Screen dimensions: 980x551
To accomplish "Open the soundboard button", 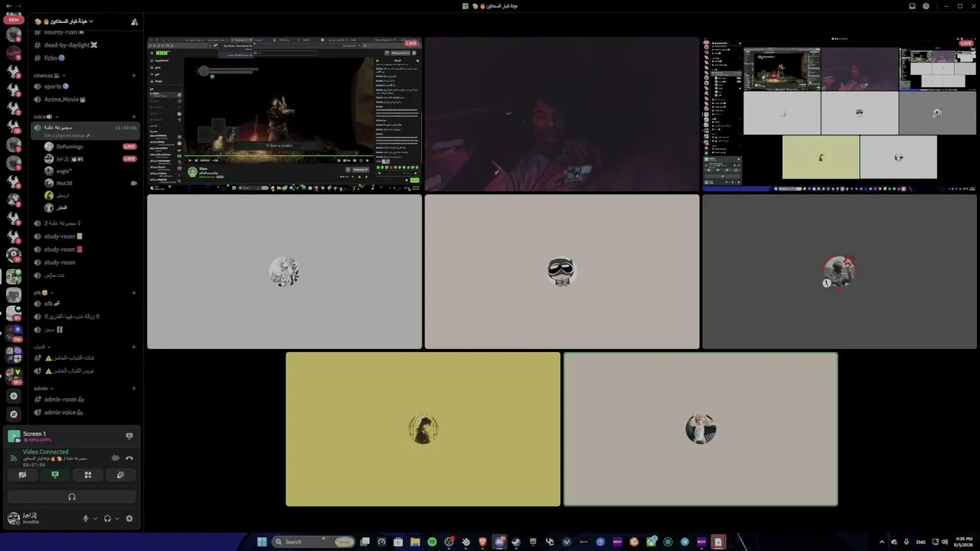I will [121, 475].
